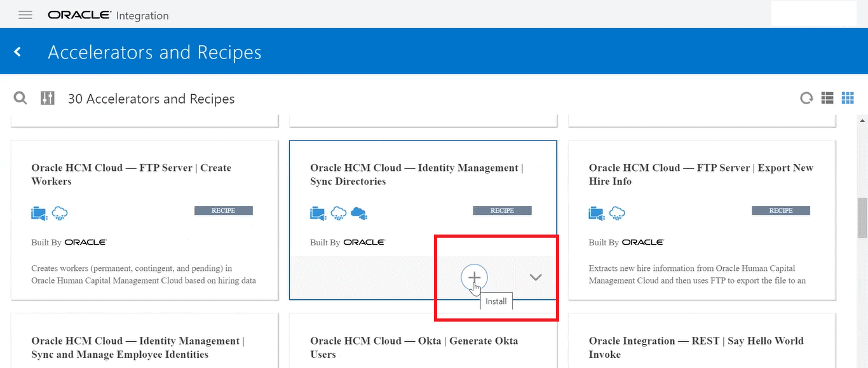Select the Say Hello World Invoke recipe card

[x=696, y=347]
